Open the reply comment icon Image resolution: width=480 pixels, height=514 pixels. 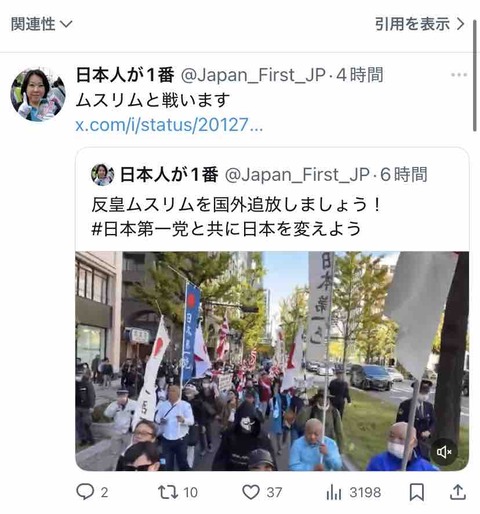coord(85,492)
